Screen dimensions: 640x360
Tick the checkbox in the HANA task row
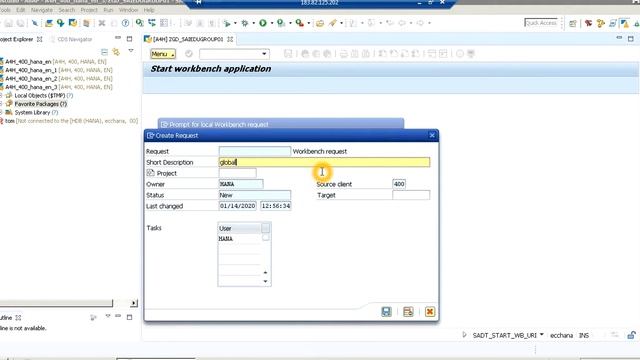(266, 238)
